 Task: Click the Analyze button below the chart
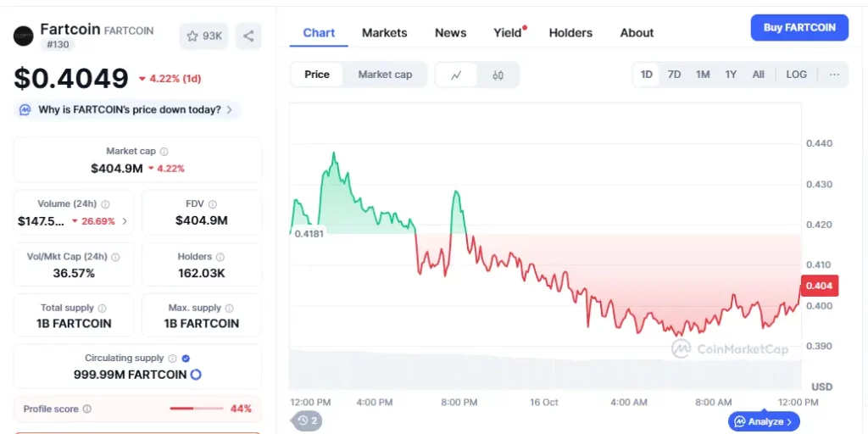click(x=763, y=421)
